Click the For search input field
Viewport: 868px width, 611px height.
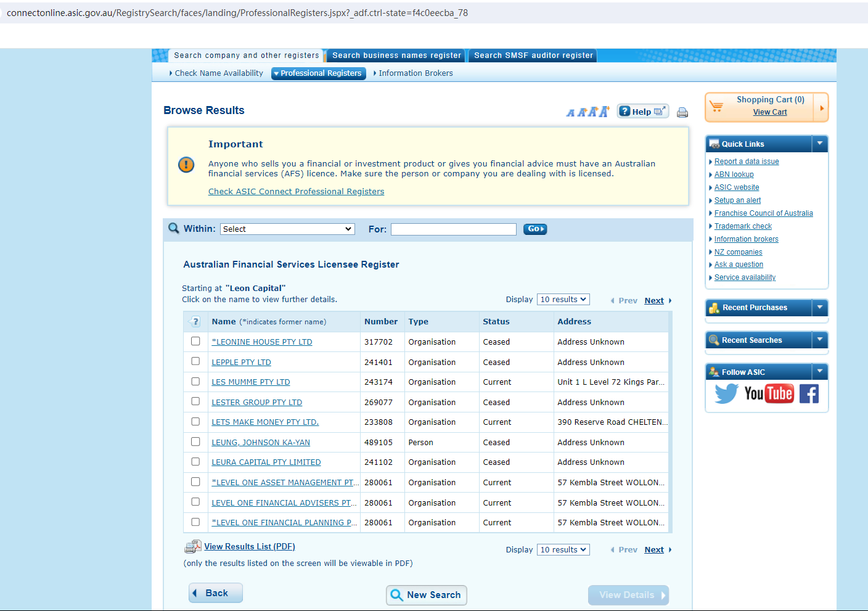pyautogui.click(x=454, y=229)
